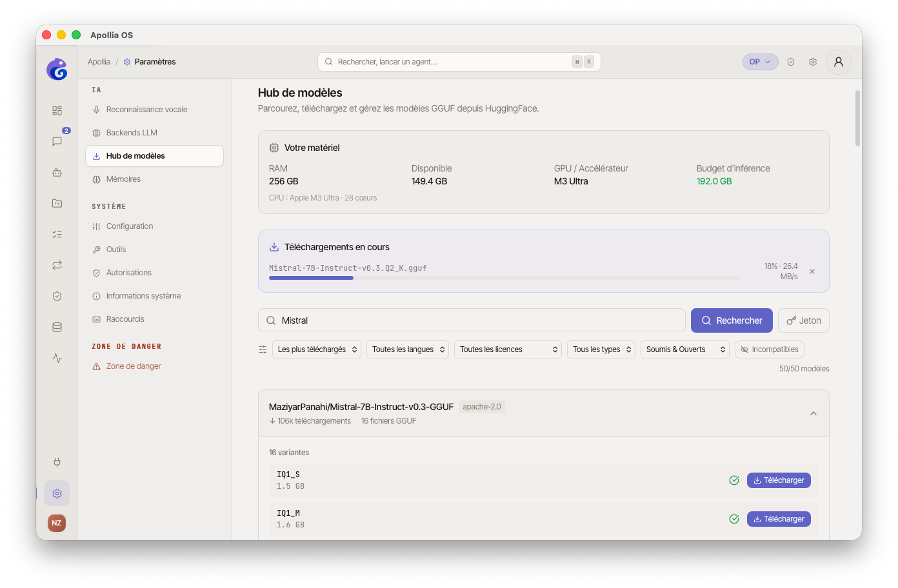This screenshot has height=588, width=898.
Task: Open Outils settings
Action: coord(154,250)
